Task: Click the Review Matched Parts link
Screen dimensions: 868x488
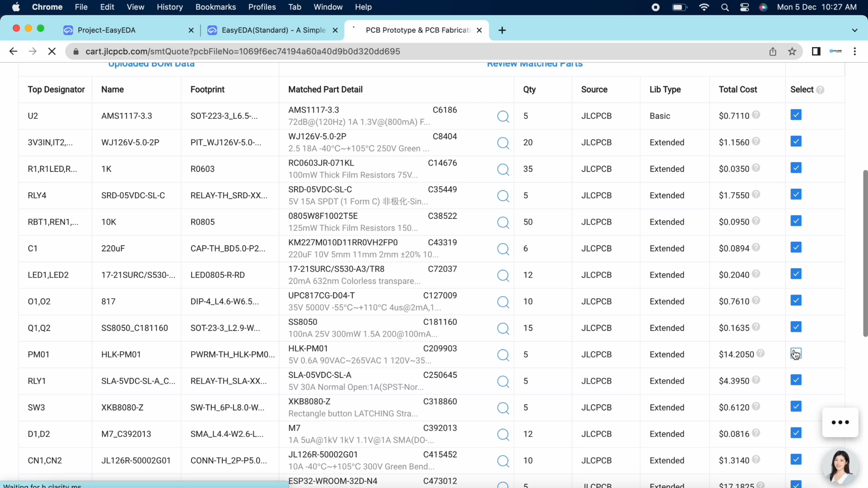Action: point(534,64)
